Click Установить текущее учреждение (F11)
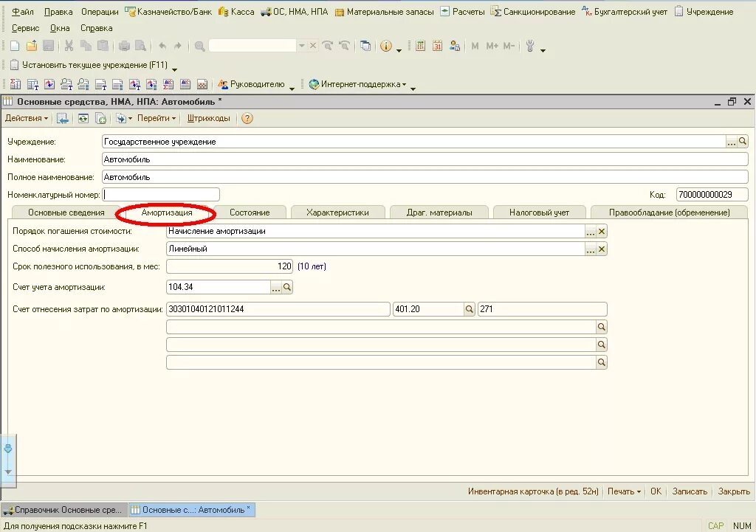This screenshot has height=532, width=756. [89, 65]
